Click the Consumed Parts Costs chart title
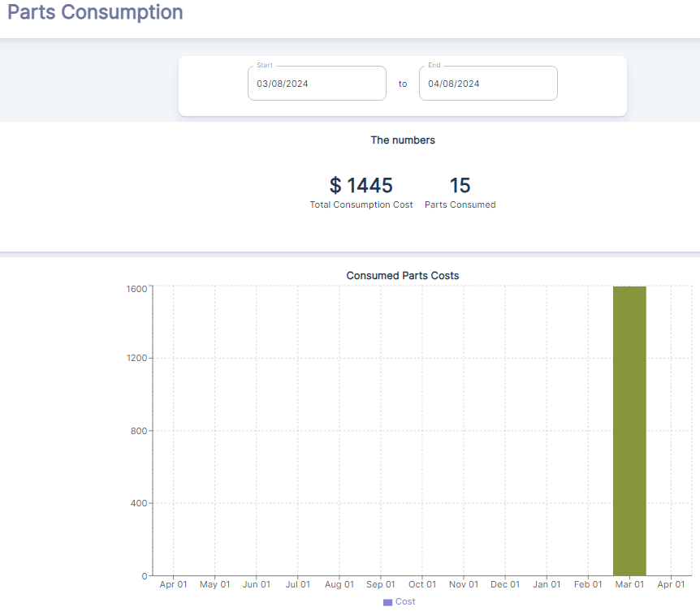This screenshot has height=611, width=700. click(403, 276)
